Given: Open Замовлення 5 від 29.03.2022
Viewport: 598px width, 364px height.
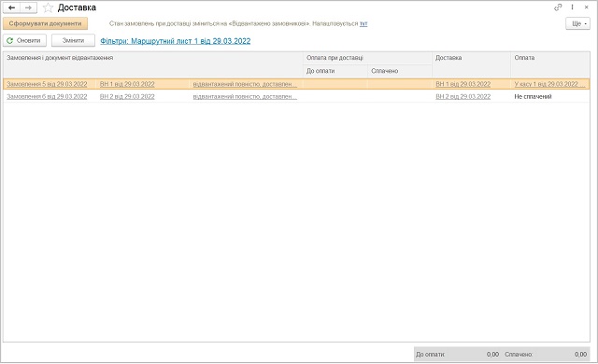Looking at the screenshot, I should (47, 84).
